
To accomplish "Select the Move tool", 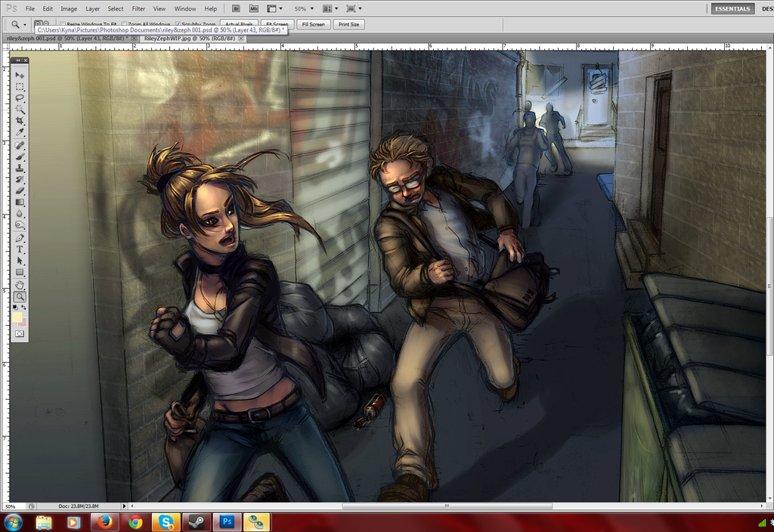I will point(20,75).
